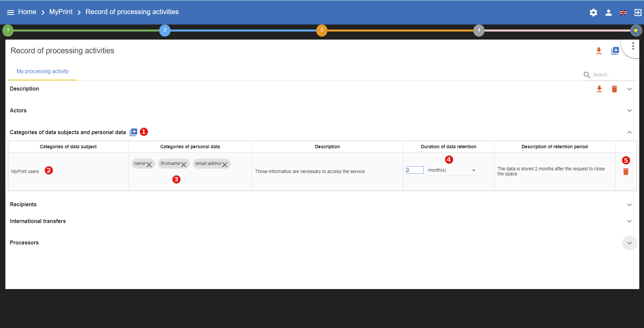Go to step 3 in progress bar
This screenshot has height=328, width=644.
pyautogui.click(x=322, y=30)
